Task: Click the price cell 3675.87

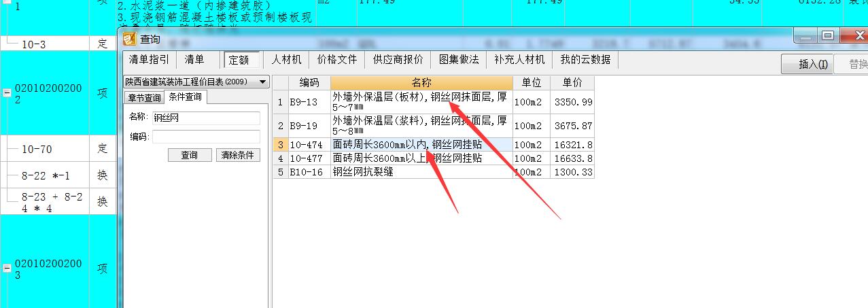Action: click(x=572, y=126)
